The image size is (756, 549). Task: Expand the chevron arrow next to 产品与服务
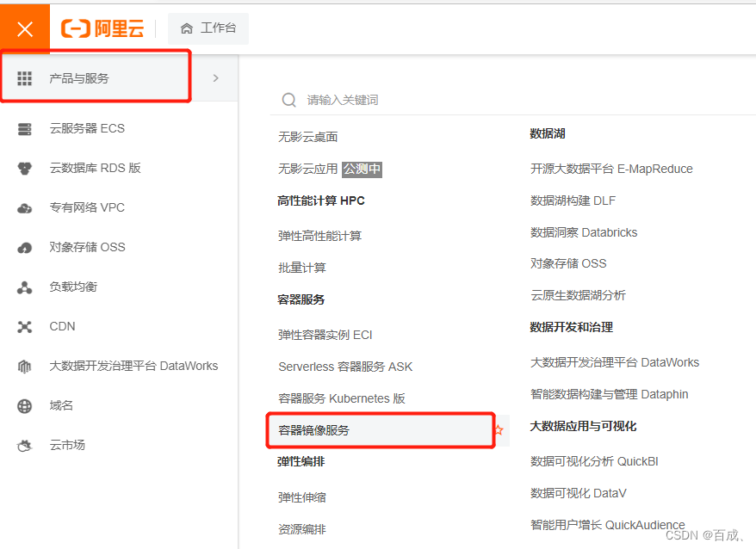(x=216, y=78)
